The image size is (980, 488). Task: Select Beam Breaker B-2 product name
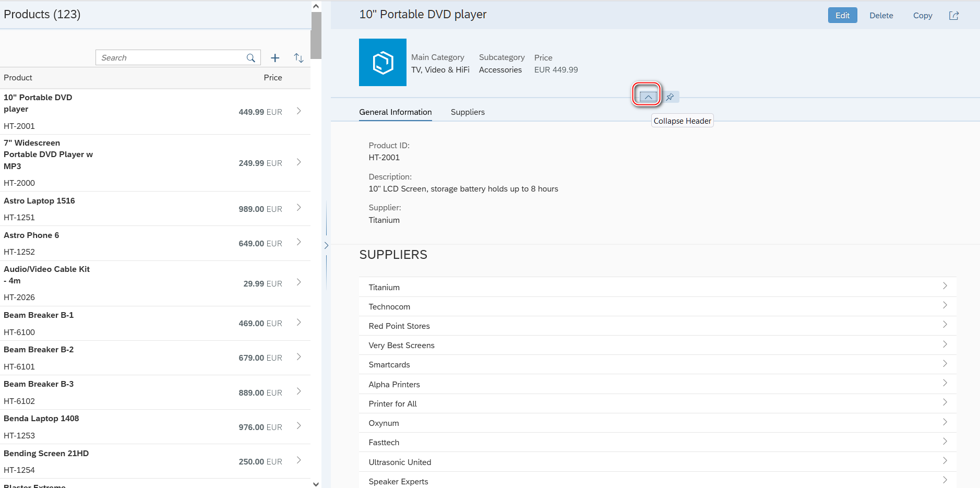point(39,350)
